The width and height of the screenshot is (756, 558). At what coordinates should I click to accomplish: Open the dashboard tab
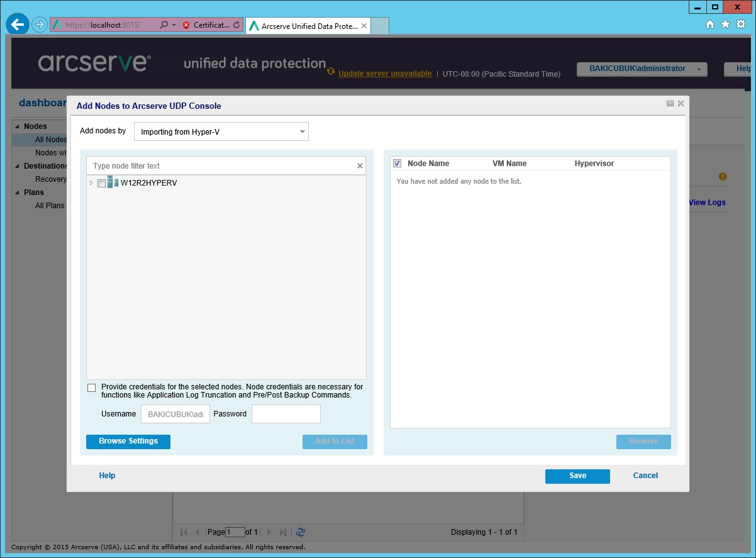[43, 103]
